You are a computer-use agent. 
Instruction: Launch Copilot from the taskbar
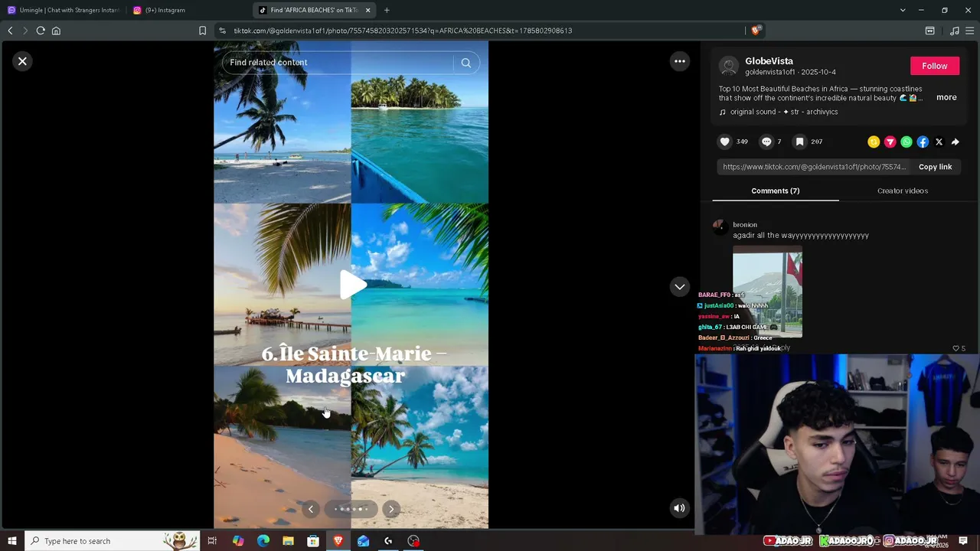[x=238, y=541]
